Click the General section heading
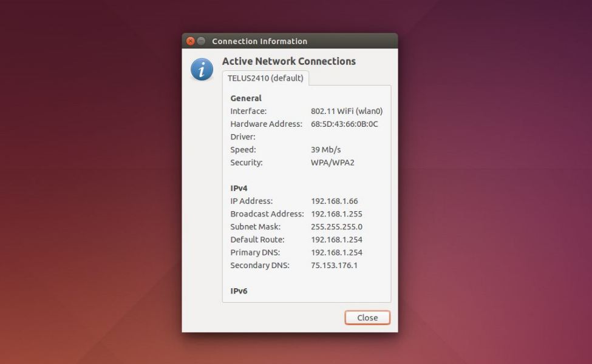 click(x=246, y=98)
